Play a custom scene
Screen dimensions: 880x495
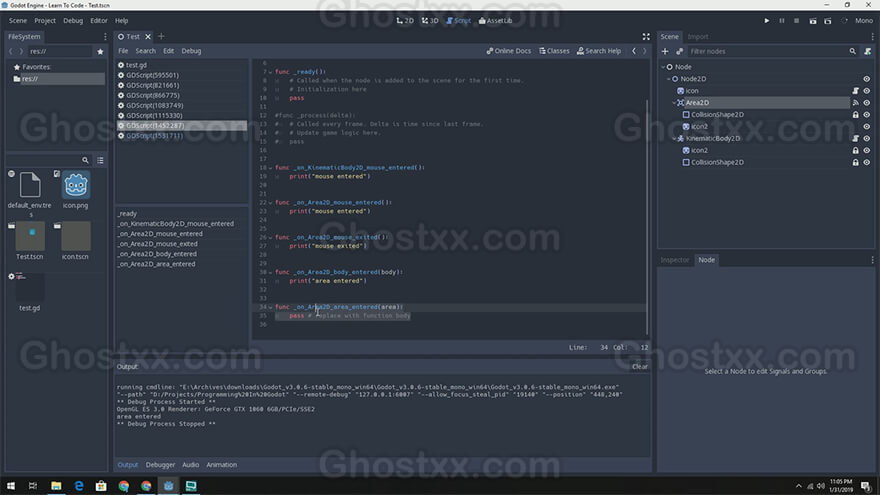(828, 21)
